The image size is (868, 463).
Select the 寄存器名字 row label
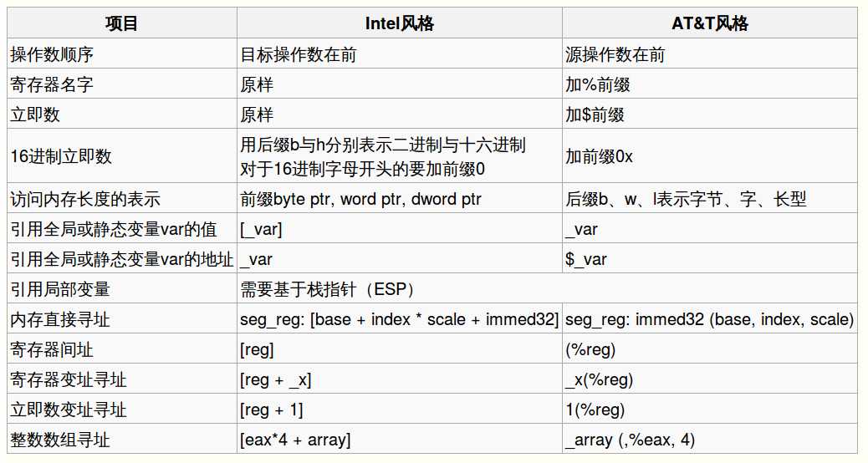click(x=52, y=84)
